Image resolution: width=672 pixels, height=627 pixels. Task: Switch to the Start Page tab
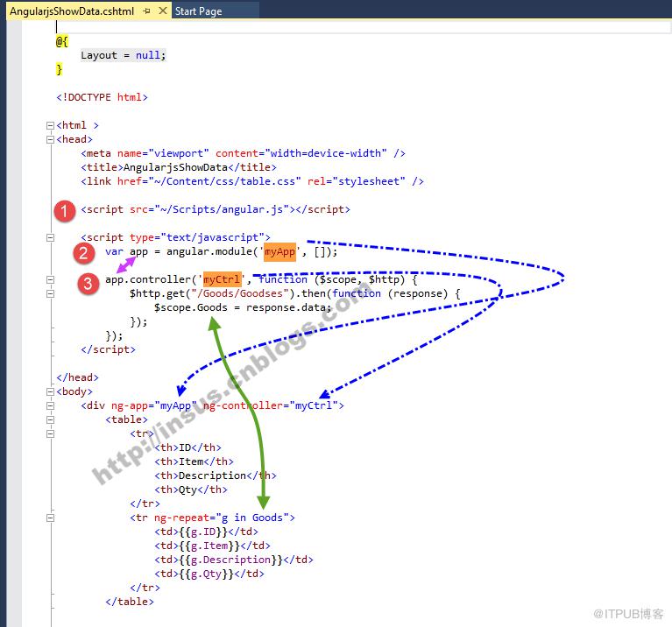pos(198,11)
